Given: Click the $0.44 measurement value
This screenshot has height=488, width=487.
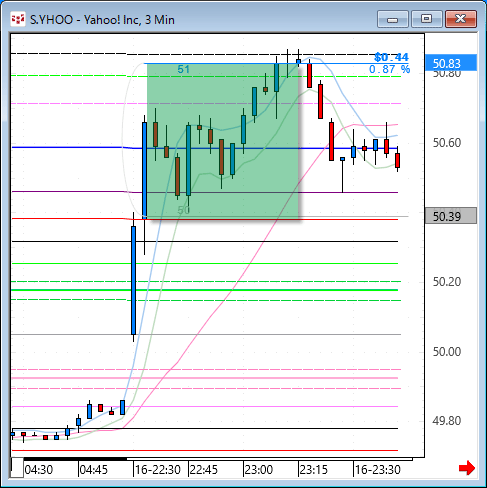Looking at the screenshot, I should pos(391,57).
